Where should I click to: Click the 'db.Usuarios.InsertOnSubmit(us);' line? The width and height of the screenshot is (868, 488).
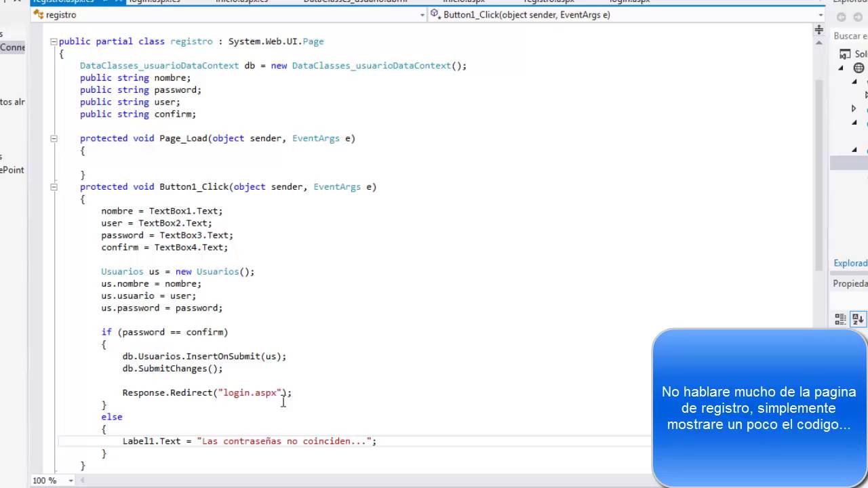pos(204,357)
